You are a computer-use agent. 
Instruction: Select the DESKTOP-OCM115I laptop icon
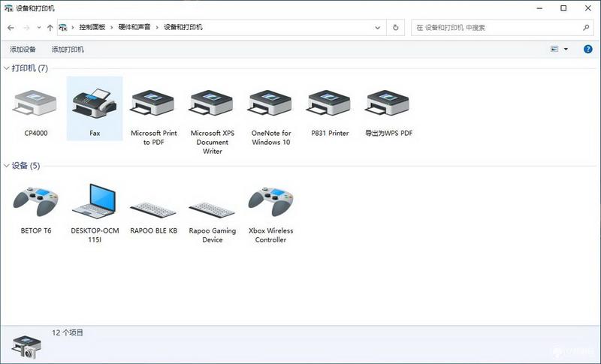[95, 201]
